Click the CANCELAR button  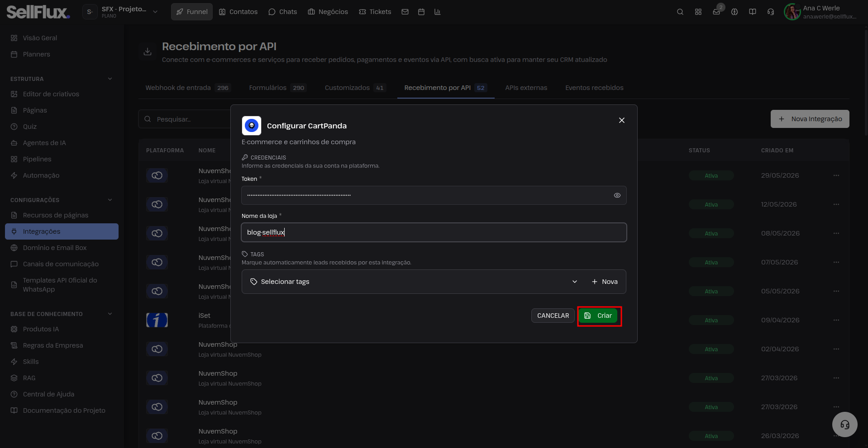pyautogui.click(x=553, y=316)
